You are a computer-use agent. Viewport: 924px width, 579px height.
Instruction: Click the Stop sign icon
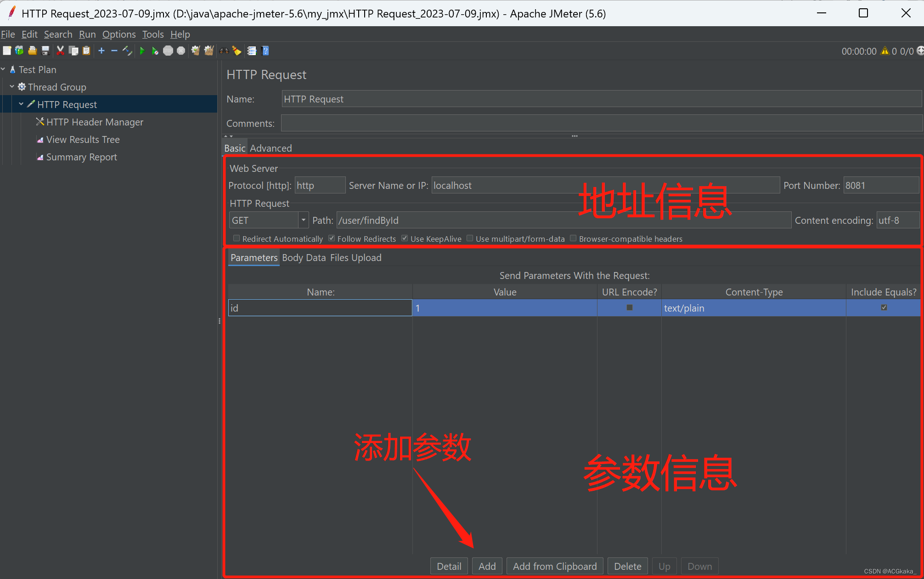tap(168, 51)
